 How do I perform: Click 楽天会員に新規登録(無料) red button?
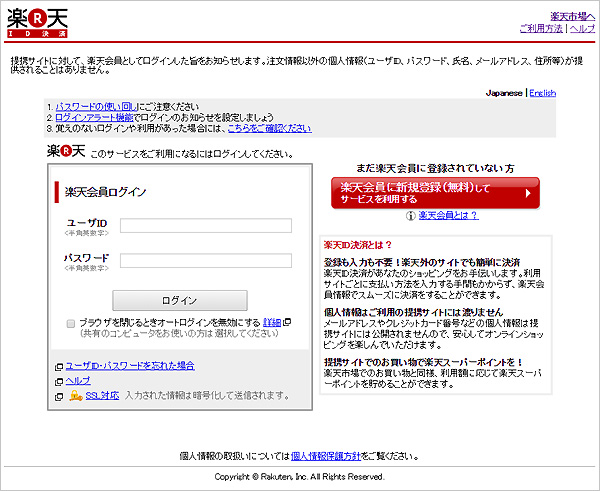(435, 193)
